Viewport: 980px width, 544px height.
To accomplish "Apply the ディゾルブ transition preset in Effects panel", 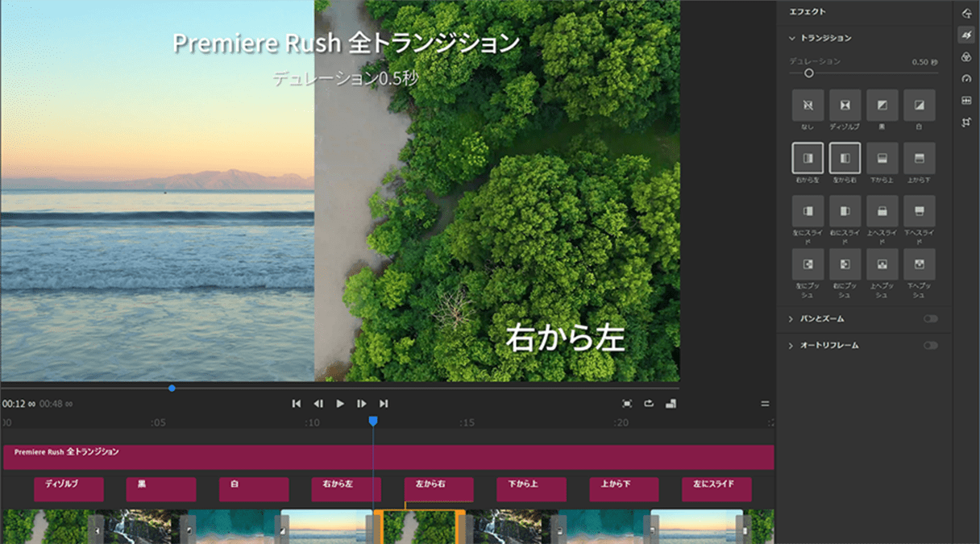I will pyautogui.click(x=845, y=105).
